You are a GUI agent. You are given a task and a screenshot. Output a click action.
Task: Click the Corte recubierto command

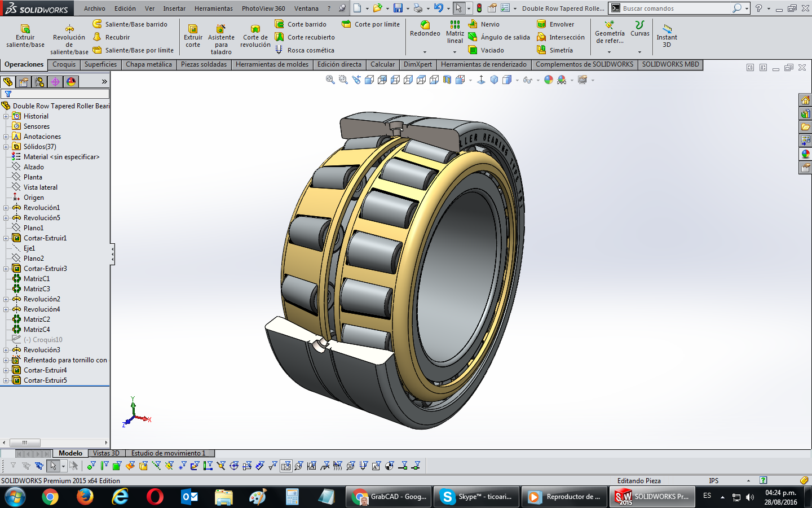[305, 37]
